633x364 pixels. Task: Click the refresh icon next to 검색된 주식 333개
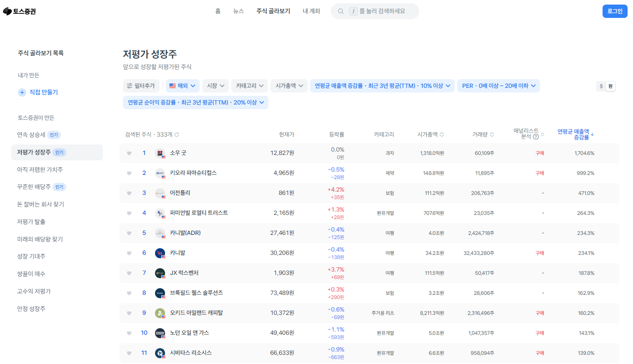177,135
